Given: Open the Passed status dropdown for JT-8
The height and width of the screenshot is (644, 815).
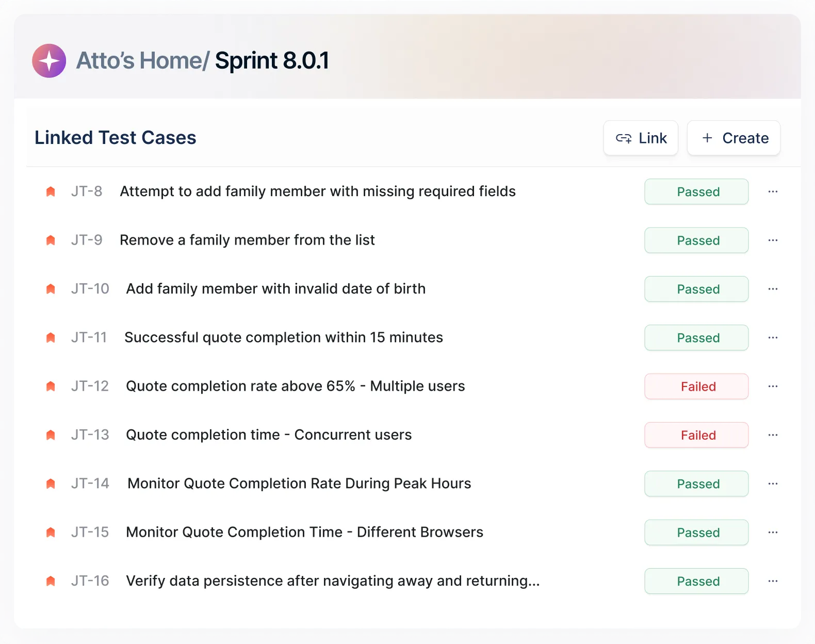Looking at the screenshot, I should 696,191.
